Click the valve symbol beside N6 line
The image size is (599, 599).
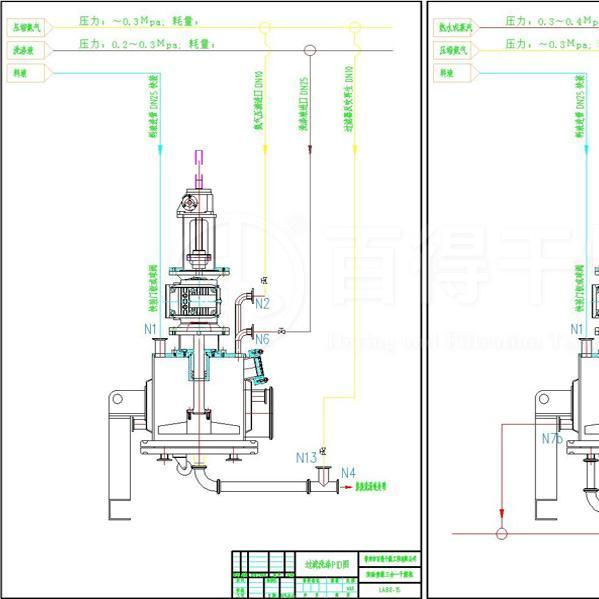point(282,331)
